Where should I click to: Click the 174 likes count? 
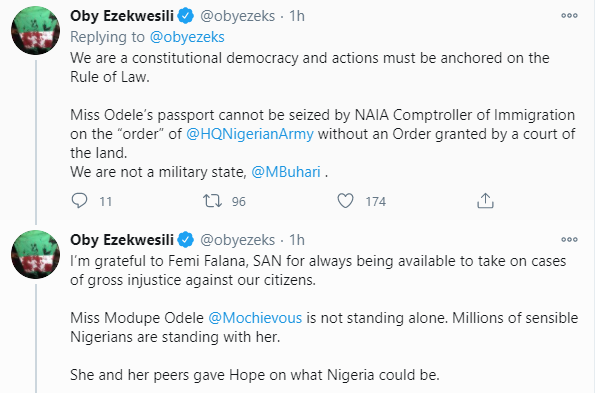(x=376, y=201)
